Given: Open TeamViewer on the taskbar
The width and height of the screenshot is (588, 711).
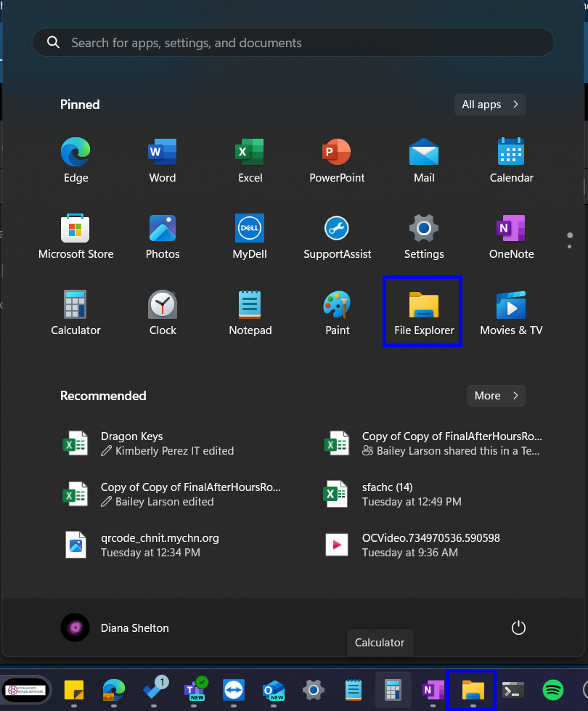Looking at the screenshot, I should tap(234, 691).
